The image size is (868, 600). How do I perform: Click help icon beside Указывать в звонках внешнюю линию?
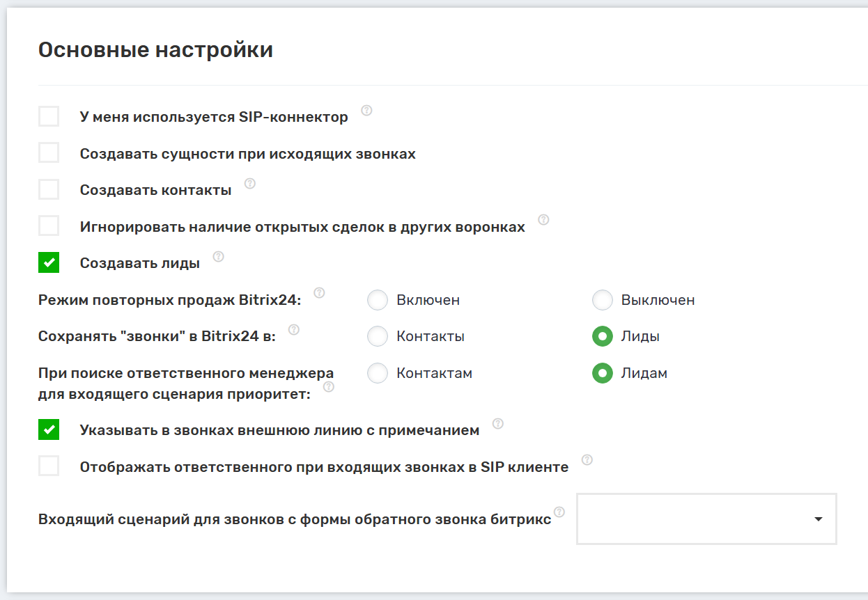click(497, 423)
